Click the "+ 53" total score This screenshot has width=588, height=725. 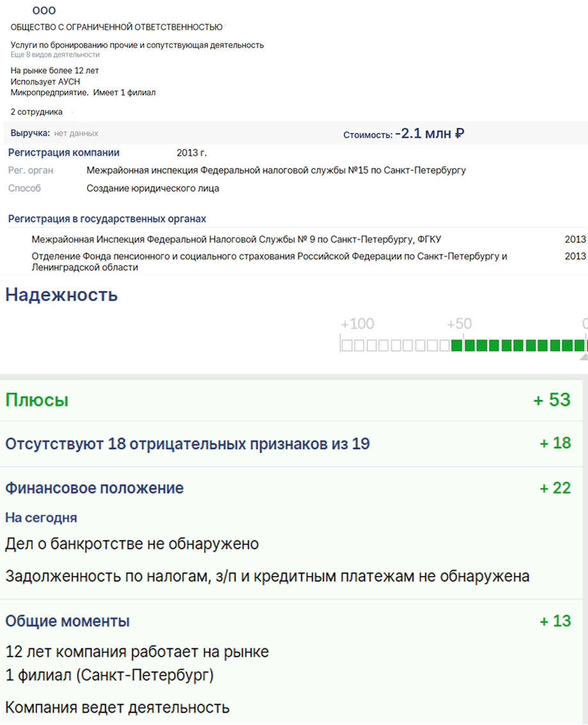(x=552, y=400)
